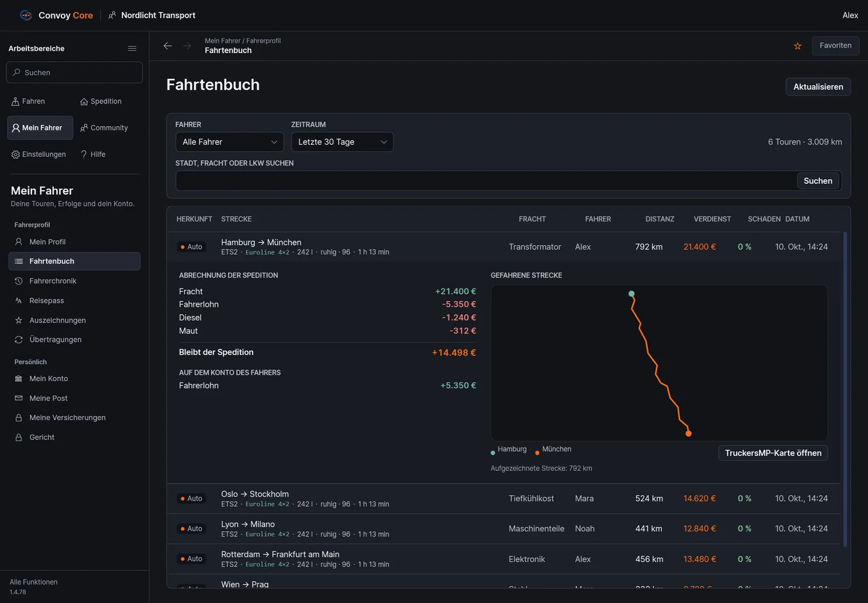The image size is (868, 603).
Task: Expand the Lyon → Milano tour row
Action: coord(503,529)
